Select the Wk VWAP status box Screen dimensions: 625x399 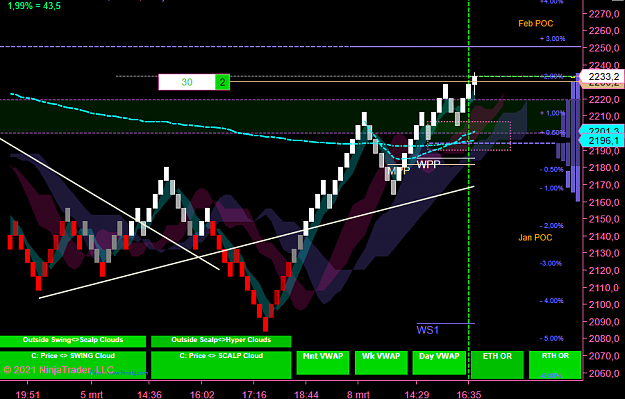[381, 363]
